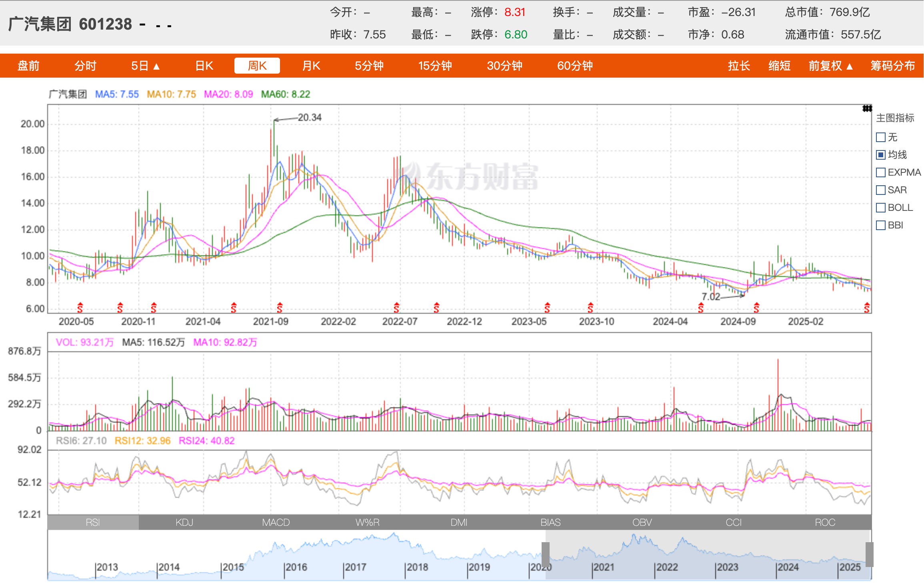Enable the SAR indicator checkbox
This screenshot has height=585, width=924.
coord(880,190)
